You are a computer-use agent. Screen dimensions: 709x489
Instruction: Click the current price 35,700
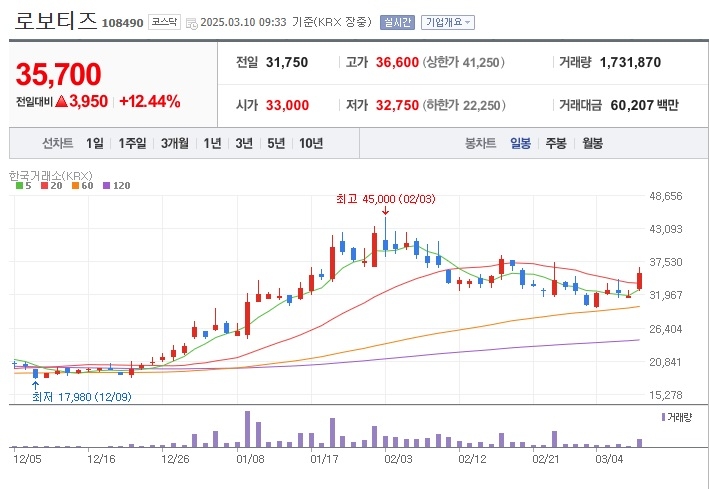pyautogui.click(x=59, y=74)
